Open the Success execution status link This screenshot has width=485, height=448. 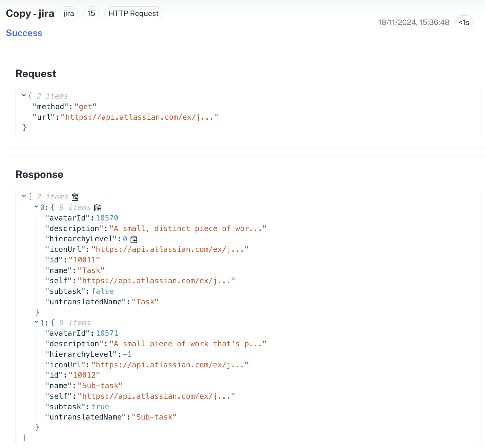pyautogui.click(x=24, y=33)
